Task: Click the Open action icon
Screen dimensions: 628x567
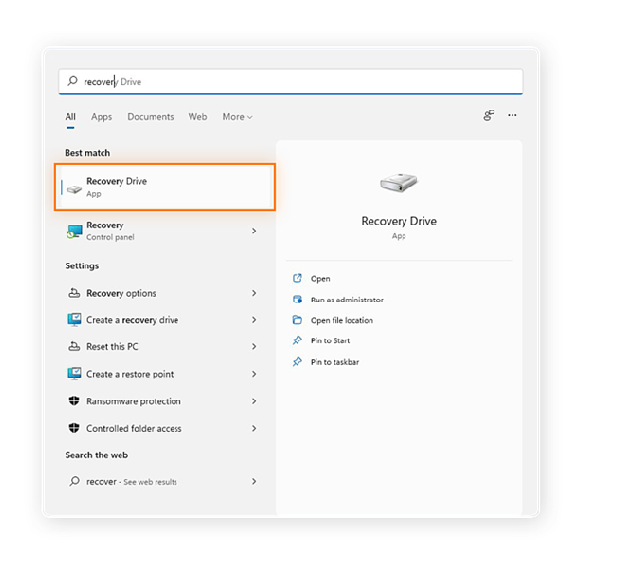Action: (x=297, y=278)
